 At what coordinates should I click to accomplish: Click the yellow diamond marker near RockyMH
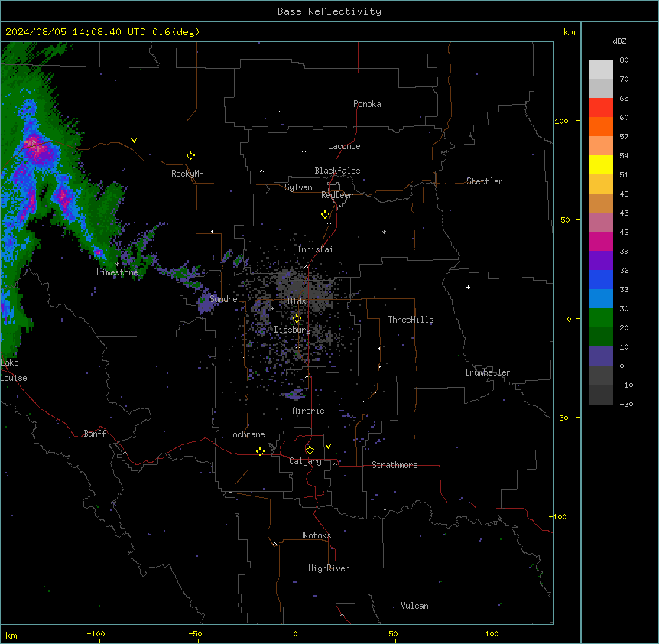(x=190, y=155)
